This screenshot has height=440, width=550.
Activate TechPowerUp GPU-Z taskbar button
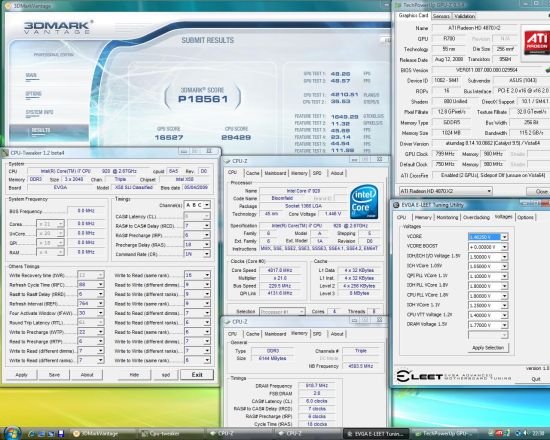pyautogui.click(x=444, y=434)
